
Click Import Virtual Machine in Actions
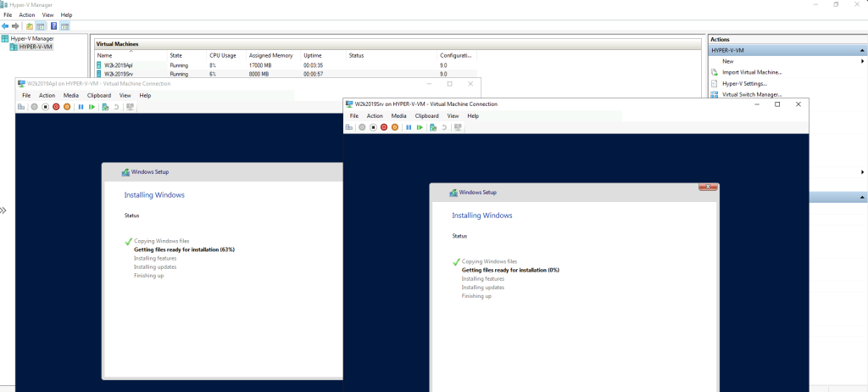(752, 72)
